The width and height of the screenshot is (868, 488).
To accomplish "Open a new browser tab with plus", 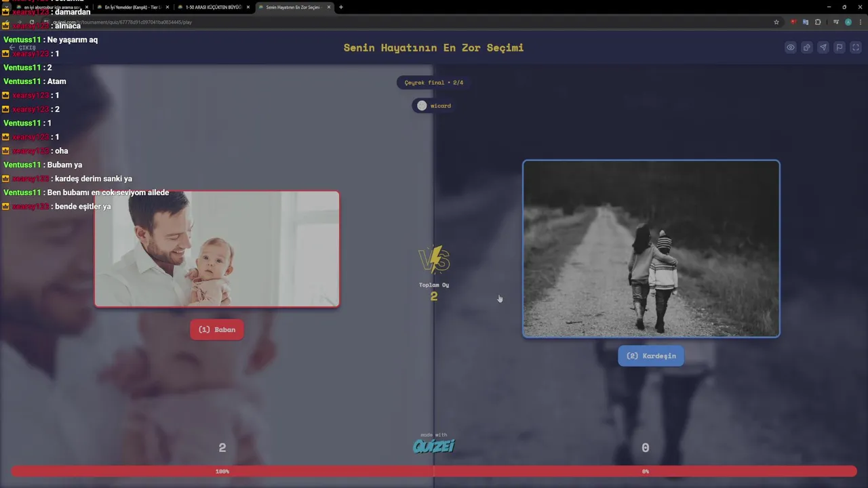I will coord(341,7).
